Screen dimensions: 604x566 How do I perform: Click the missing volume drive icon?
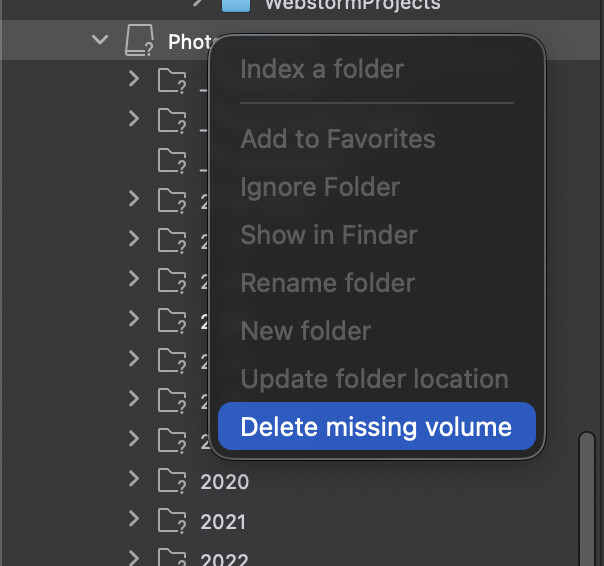click(x=139, y=40)
